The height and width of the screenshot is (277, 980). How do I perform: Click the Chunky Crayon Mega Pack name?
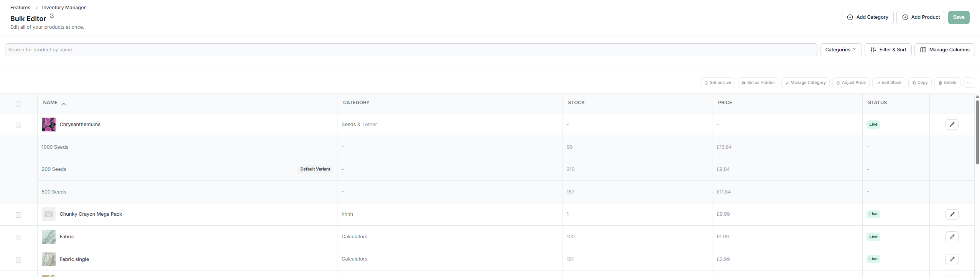[x=90, y=214]
